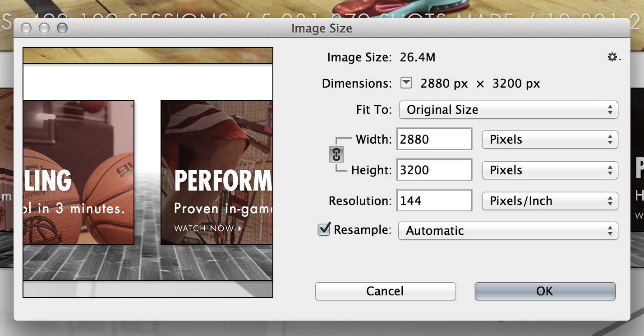Open the Resolution Pixels/Inch dropdown

[x=550, y=201]
